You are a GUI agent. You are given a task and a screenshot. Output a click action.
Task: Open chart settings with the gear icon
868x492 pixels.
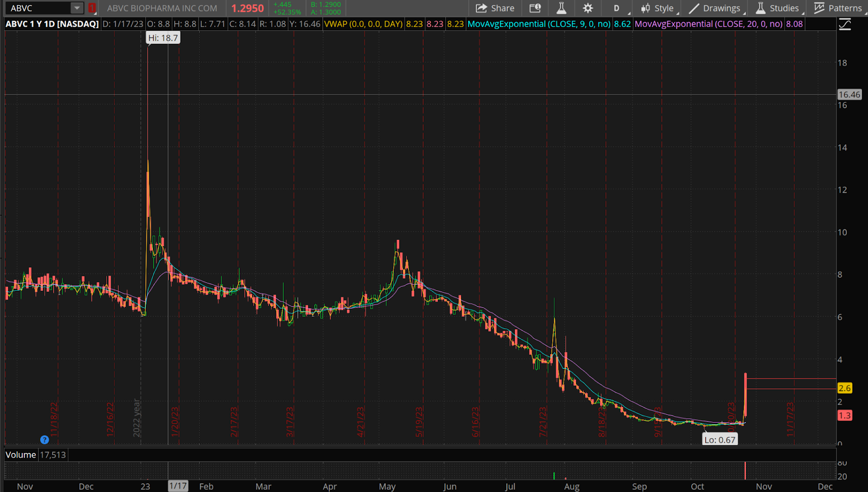tap(588, 8)
